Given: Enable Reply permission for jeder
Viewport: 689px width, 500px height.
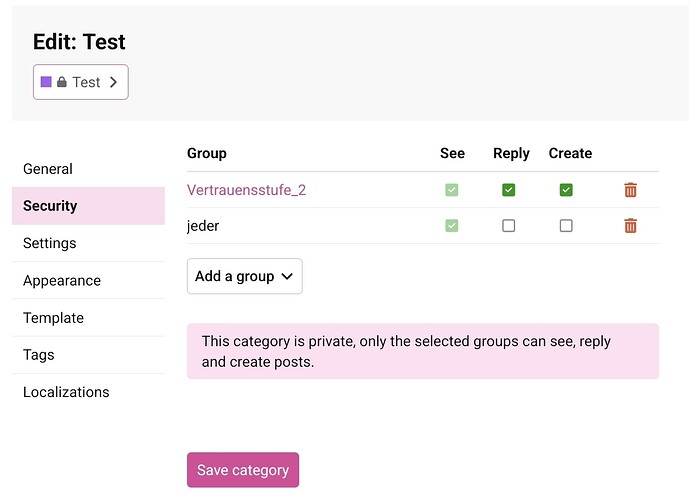Looking at the screenshot, I should coord(508,225).
